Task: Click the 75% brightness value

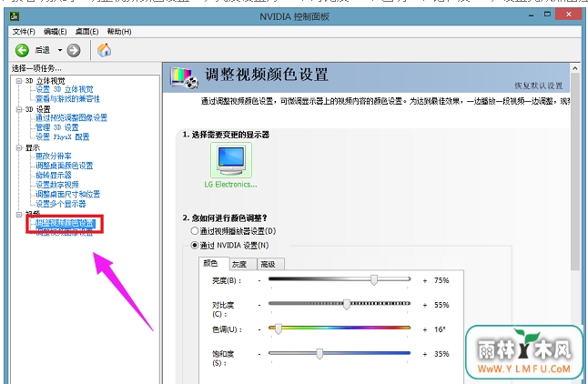Action: [441, 280]
